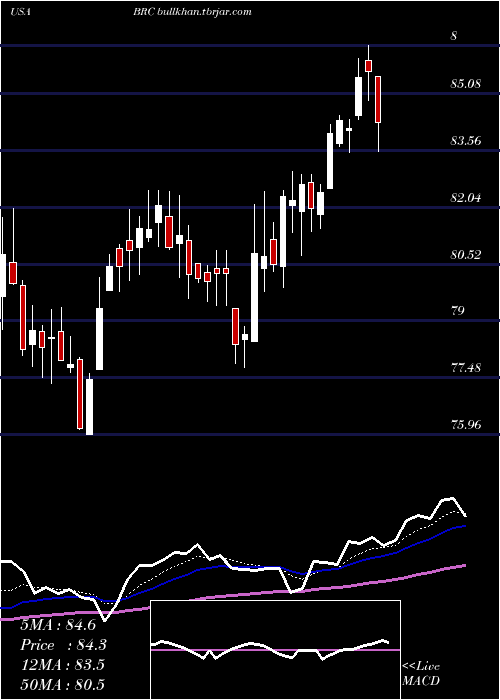
Task: Click the last red candlestick on right
Action: [x=378, y=99]
